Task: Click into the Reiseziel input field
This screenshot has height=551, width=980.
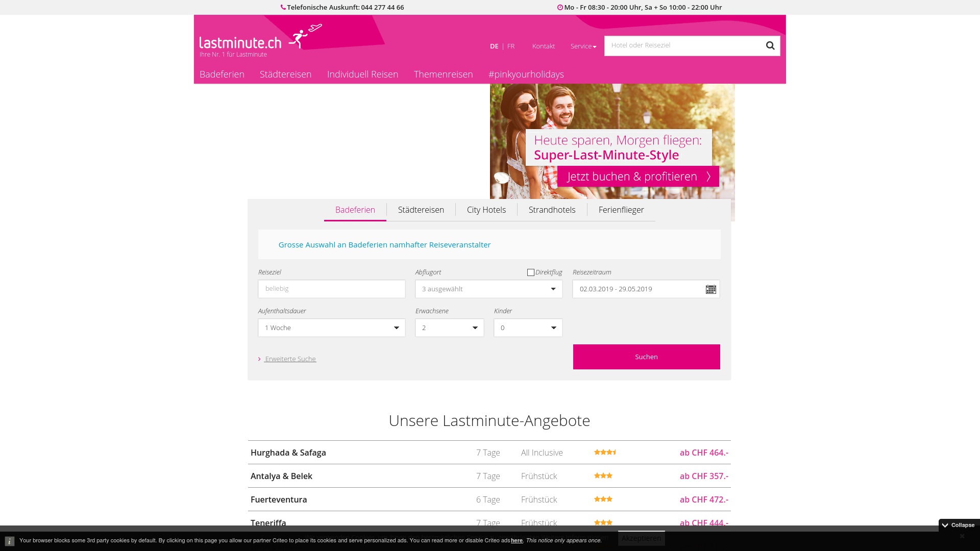Action: click(331, 289)
